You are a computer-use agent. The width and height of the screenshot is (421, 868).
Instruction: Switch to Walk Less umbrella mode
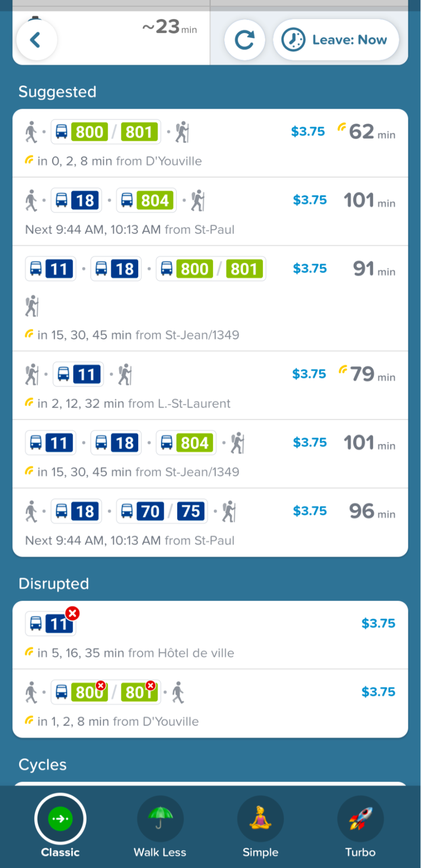pos(160,818)
